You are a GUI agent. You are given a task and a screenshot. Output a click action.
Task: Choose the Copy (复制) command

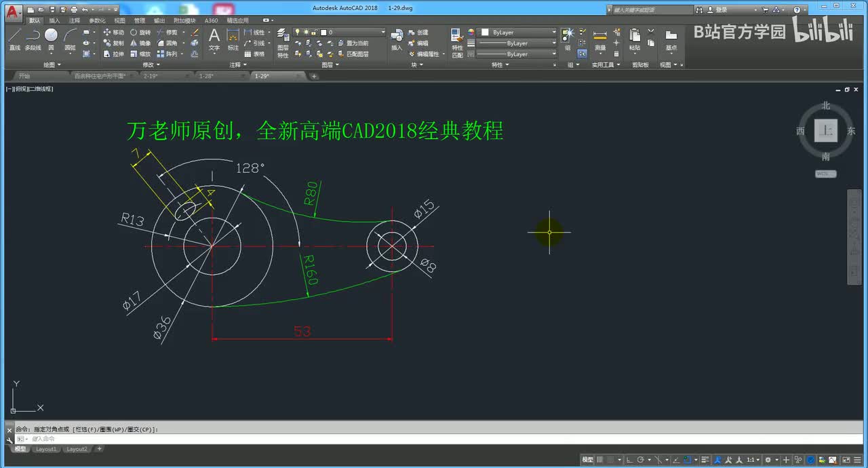113,43
